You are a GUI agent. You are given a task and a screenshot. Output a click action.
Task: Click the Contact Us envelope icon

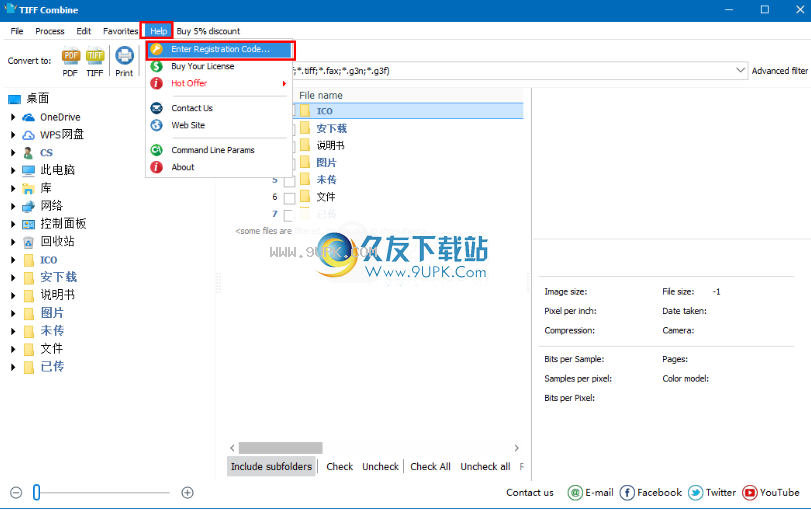[157, 108]
